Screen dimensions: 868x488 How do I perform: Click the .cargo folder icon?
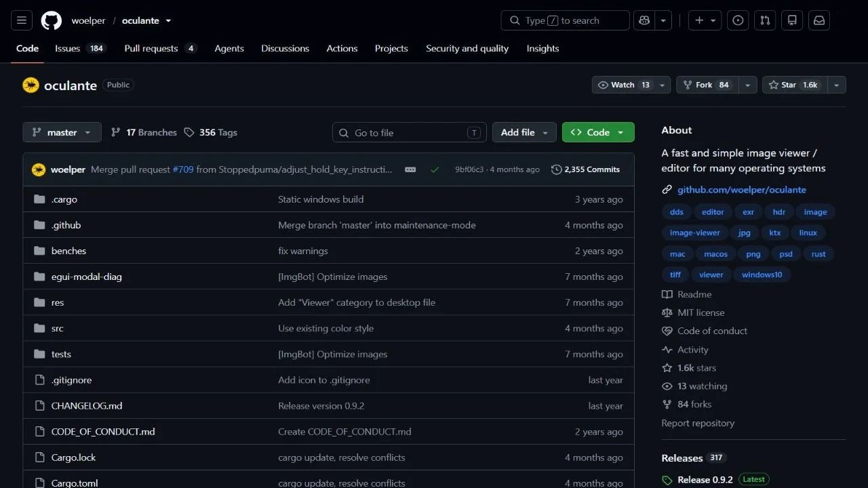39,199
